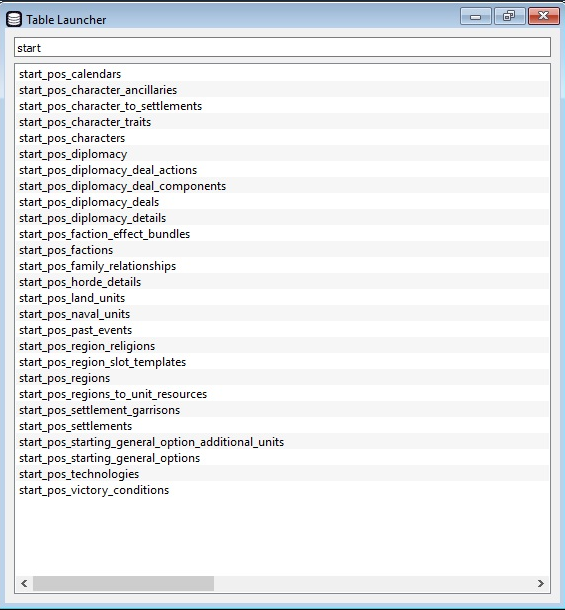This screenshot has width=565, height=610.
Task: Select start_pos_character_ancillaries table
Action: coord(282,89)
